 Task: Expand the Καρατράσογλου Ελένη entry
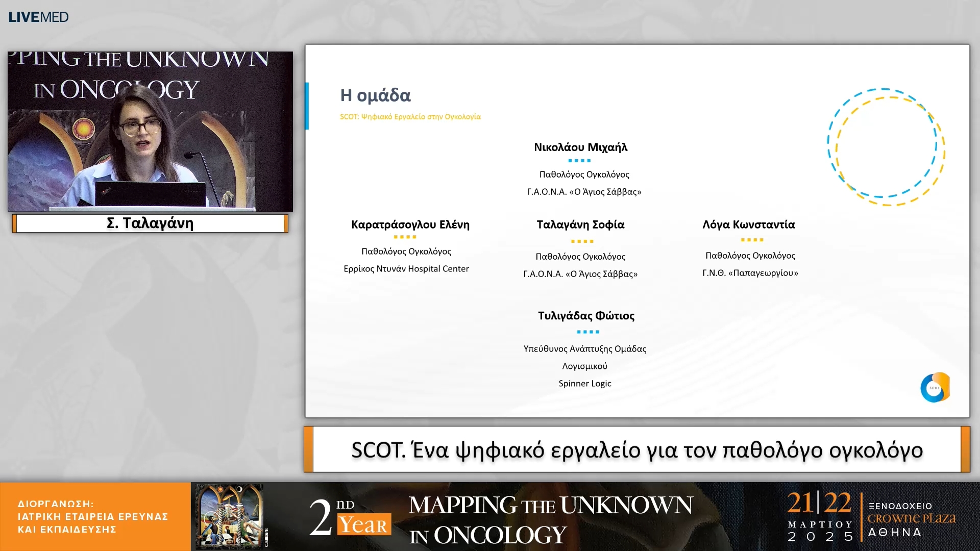coord(409,224)
